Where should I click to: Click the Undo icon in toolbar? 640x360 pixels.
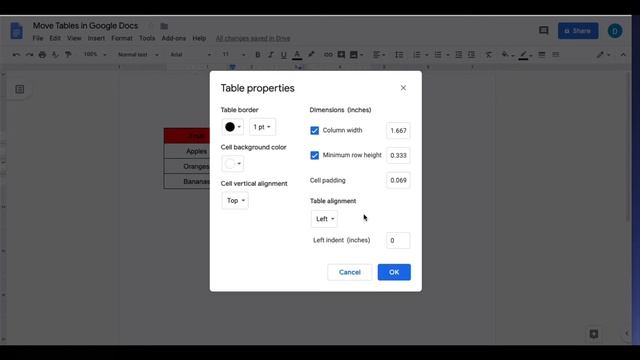pos(16,54)
